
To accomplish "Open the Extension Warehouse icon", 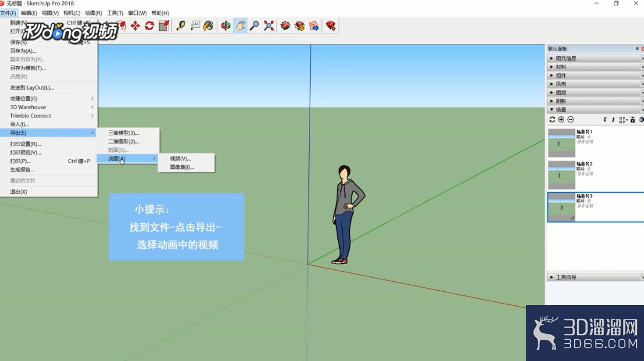I will tap(300, 26).
